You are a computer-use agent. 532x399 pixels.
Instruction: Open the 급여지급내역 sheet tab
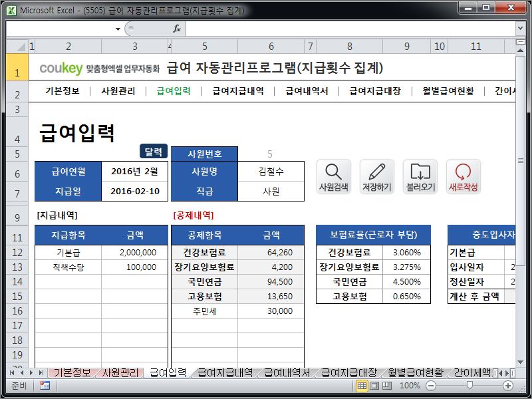pyautogui.click(x=225, y=373)
